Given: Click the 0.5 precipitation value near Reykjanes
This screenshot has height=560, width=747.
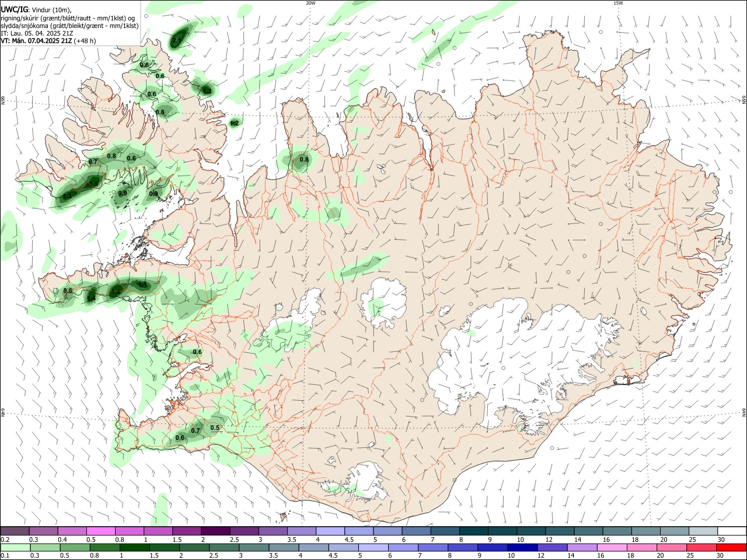Looking at the screenshot, I should pos(215,428).
